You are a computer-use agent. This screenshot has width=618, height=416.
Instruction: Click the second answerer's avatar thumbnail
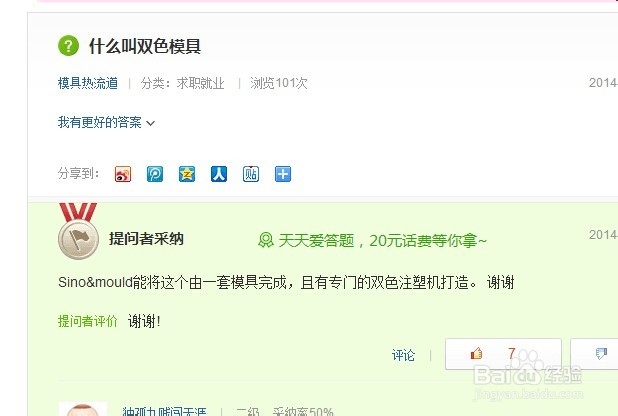83,409
